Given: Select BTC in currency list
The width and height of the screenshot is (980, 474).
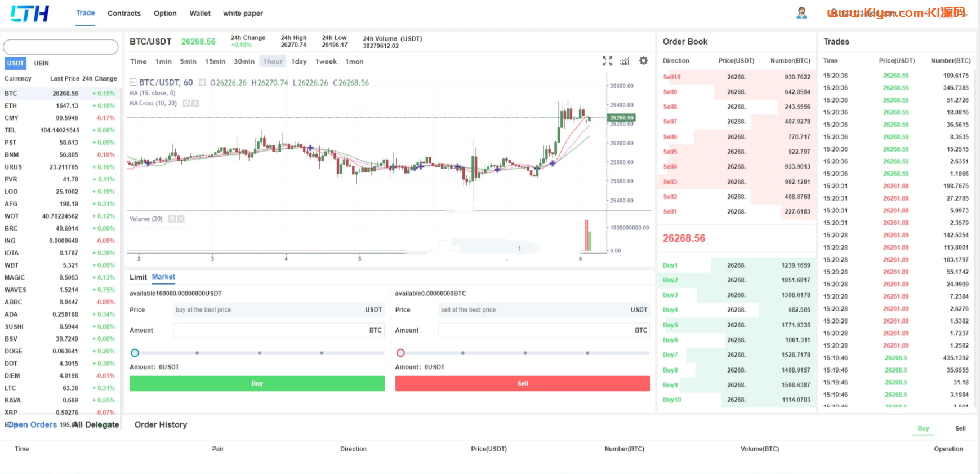Looking at the screenshot, I should coord(61,94).
